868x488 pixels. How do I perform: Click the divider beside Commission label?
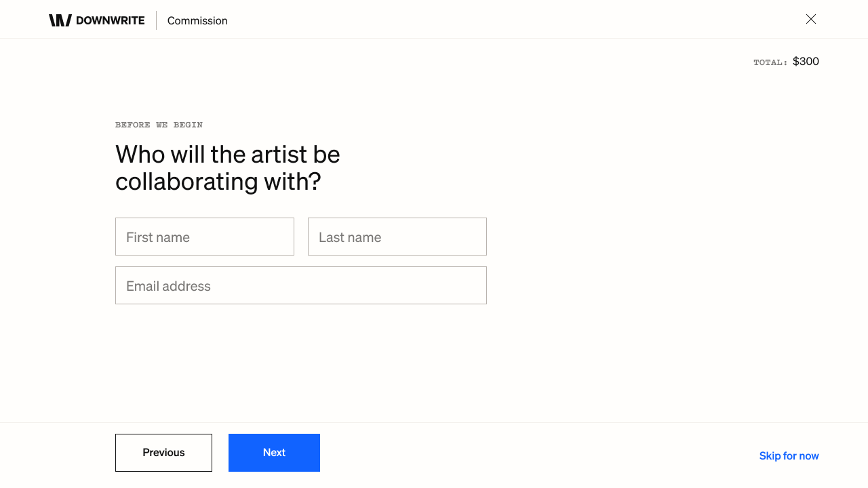pos(156,20)
